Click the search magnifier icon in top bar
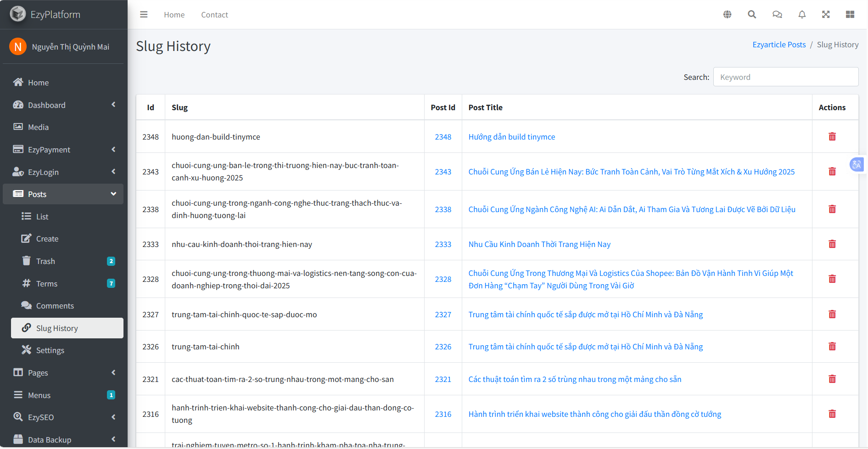 tap(752, 14)
